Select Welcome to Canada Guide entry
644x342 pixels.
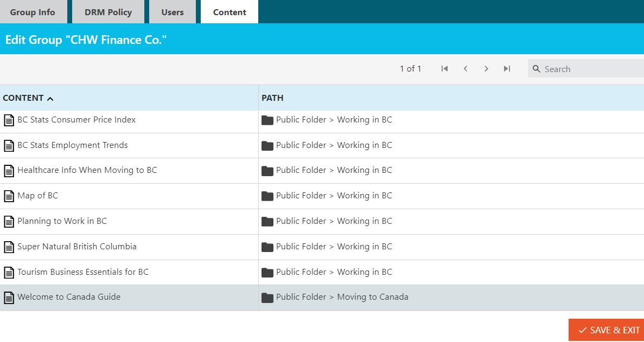(69, 297)
